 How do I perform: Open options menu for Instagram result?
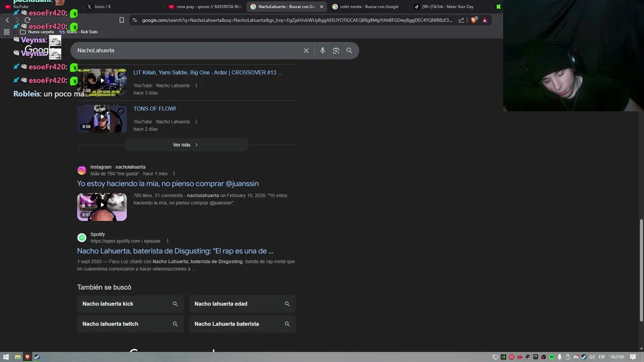(x=174, y=173)
